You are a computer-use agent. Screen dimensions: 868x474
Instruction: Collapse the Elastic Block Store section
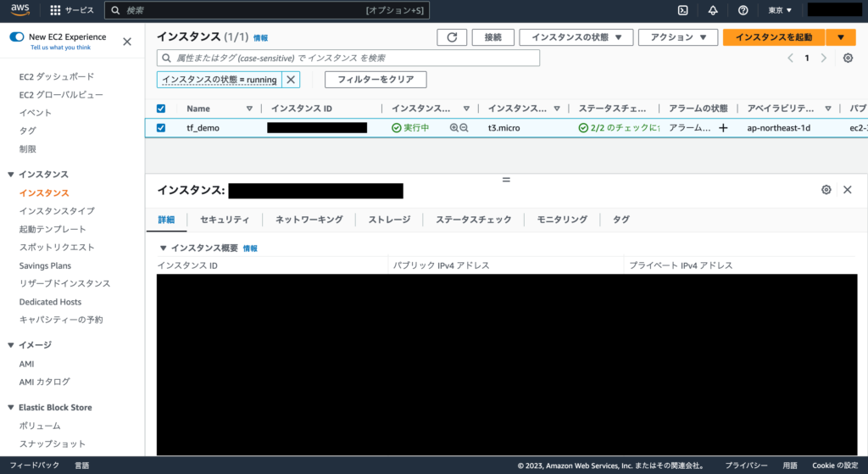10,408
